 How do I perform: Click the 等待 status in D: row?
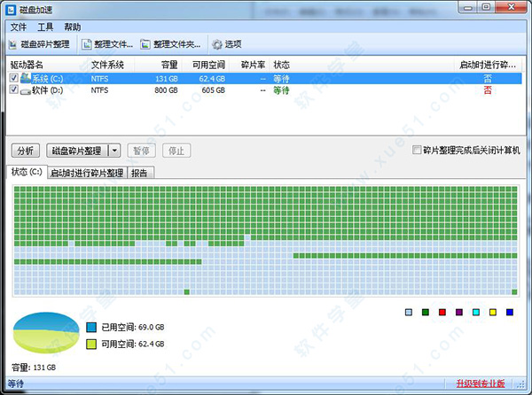pos(282,90)
